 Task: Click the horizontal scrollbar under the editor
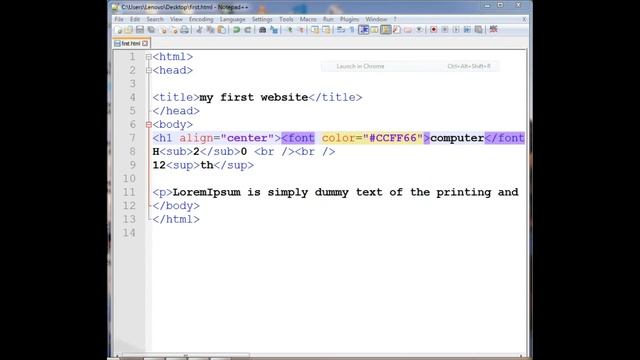click(x=318, y=356)
